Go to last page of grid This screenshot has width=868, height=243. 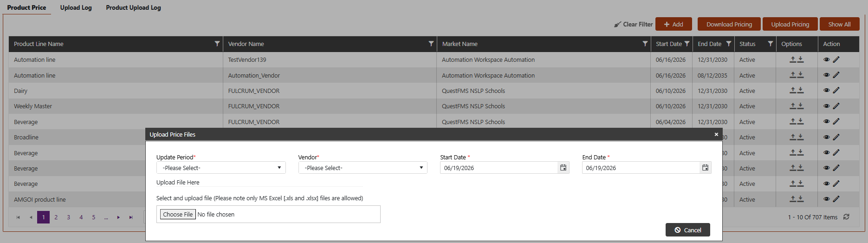point(131,217)
